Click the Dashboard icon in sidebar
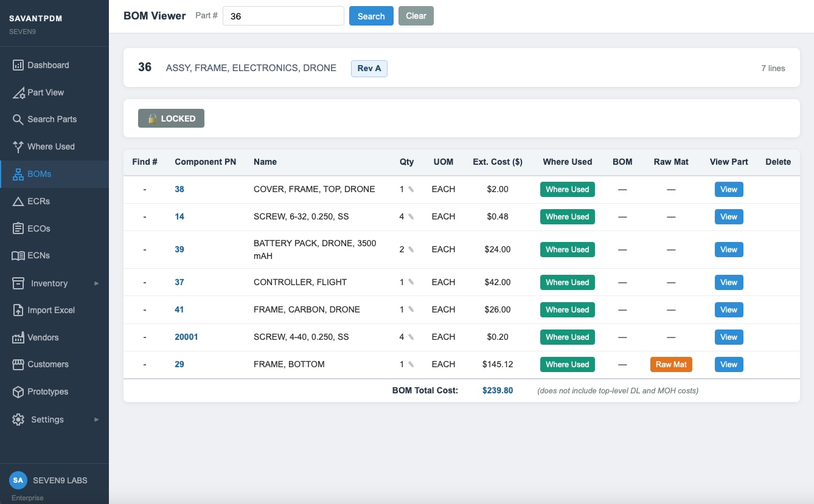 (x=18, y=65)
